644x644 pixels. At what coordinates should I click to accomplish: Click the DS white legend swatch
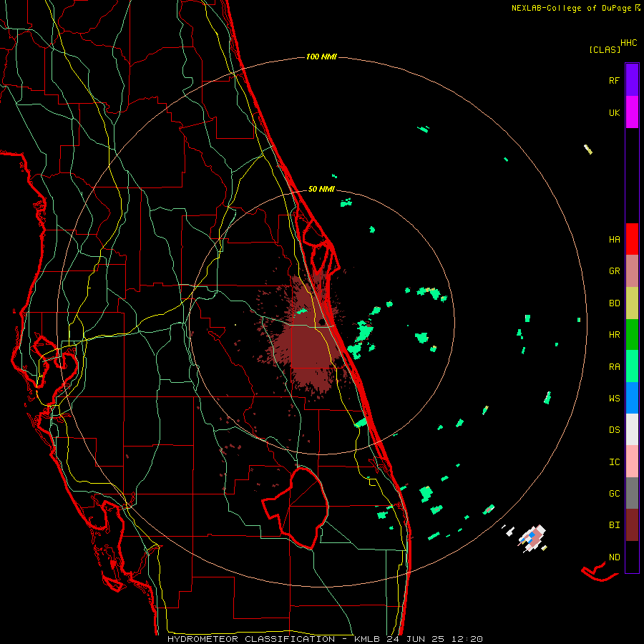click(632, 429)
